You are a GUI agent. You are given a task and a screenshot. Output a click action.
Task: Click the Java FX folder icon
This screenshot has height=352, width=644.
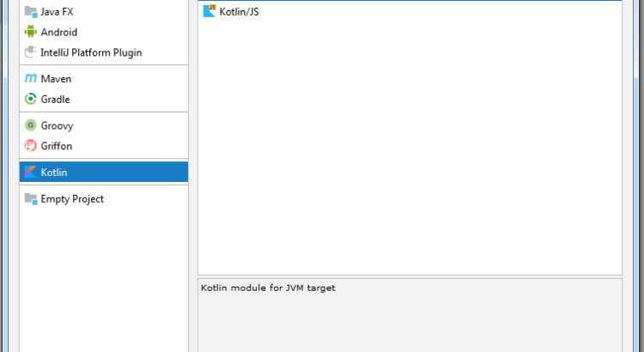click(x=31, y=12)
